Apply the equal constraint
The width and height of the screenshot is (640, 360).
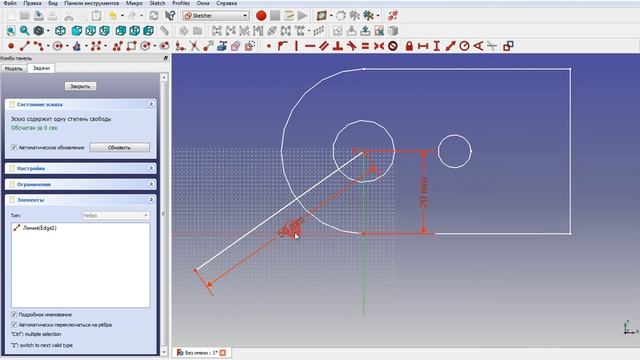tap(365, 46)
